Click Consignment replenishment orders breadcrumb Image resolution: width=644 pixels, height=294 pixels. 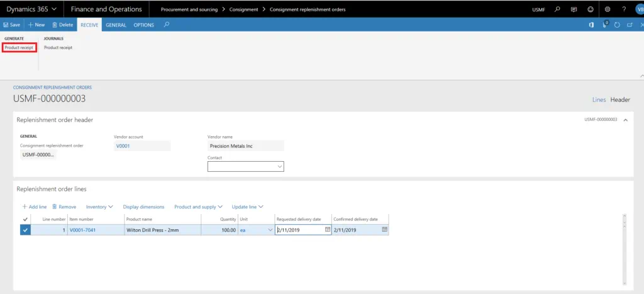coord(308,9)
